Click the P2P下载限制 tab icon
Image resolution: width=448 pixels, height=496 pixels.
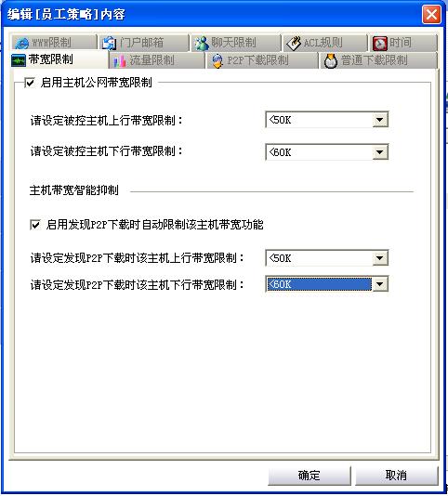217,60
